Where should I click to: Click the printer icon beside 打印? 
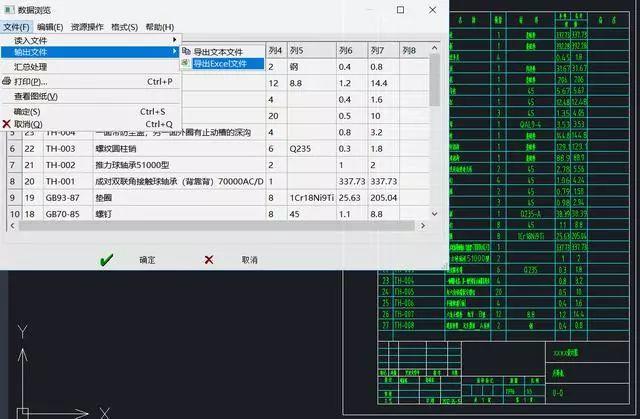[6, 81]
